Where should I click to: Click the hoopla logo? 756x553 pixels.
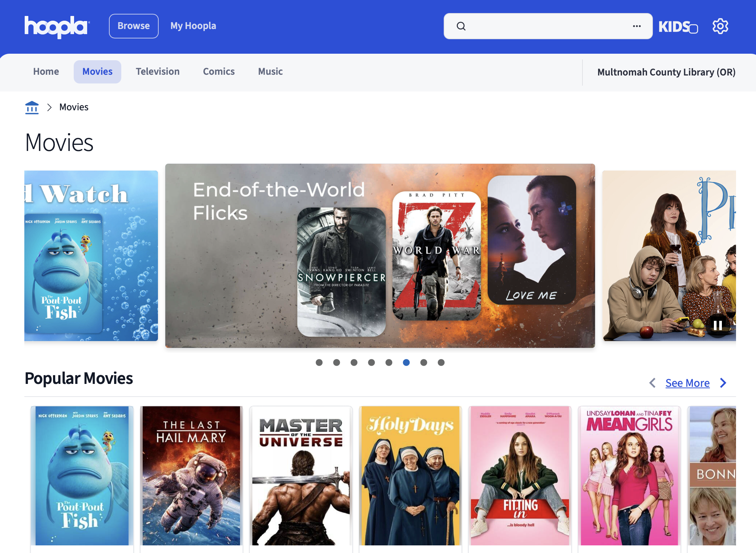[57, 26]
